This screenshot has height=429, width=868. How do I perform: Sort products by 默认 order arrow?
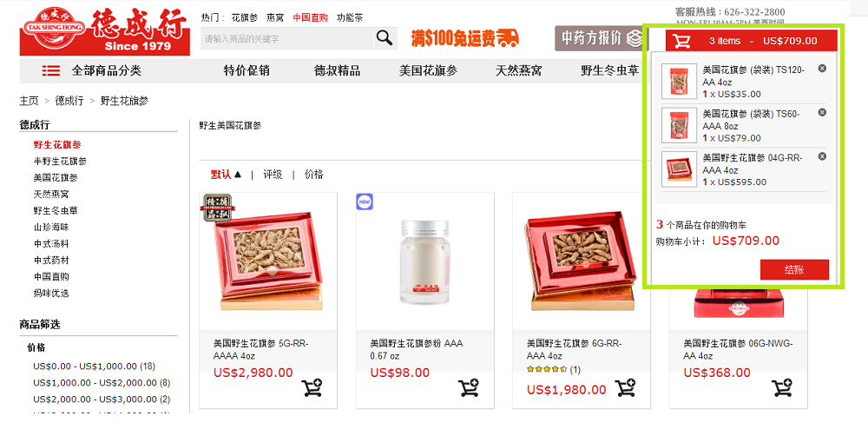click(x=226, y=175)
